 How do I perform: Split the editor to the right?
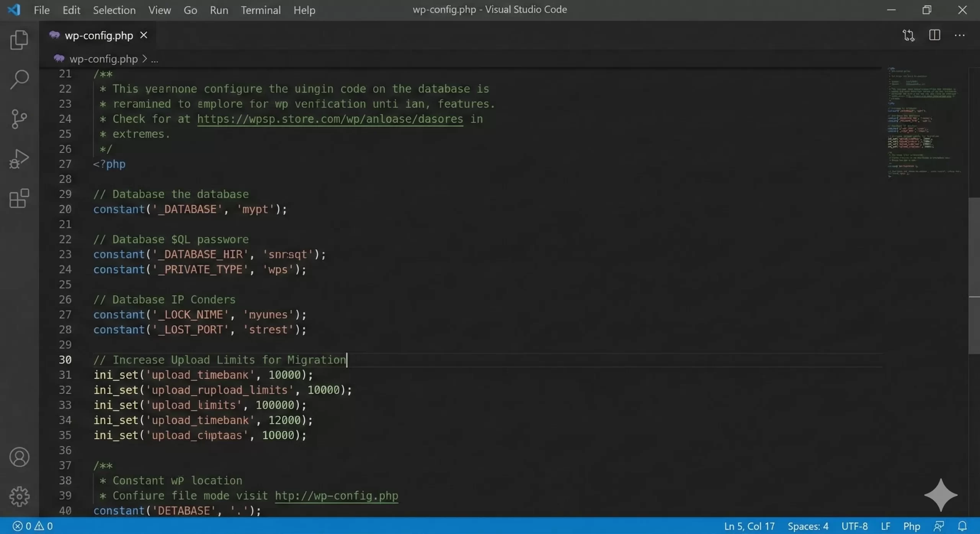[934, 36]
